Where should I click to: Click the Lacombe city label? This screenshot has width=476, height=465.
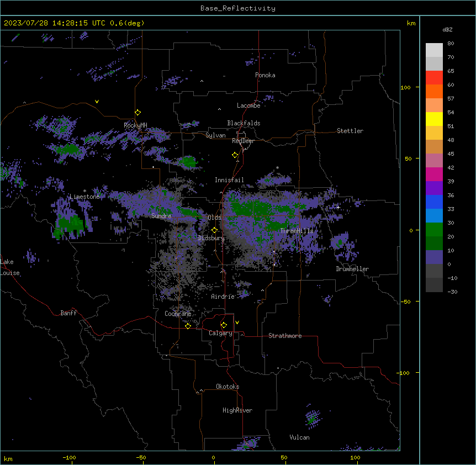coord(248,105)
